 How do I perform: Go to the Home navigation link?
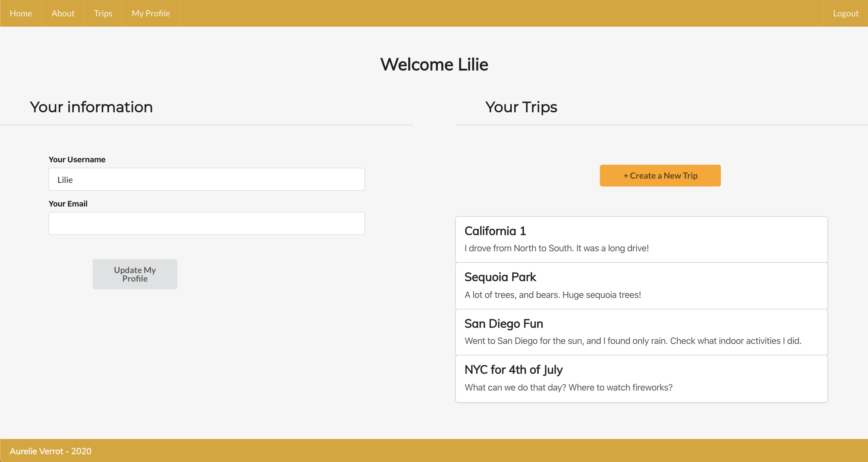(x=21, y=14)
